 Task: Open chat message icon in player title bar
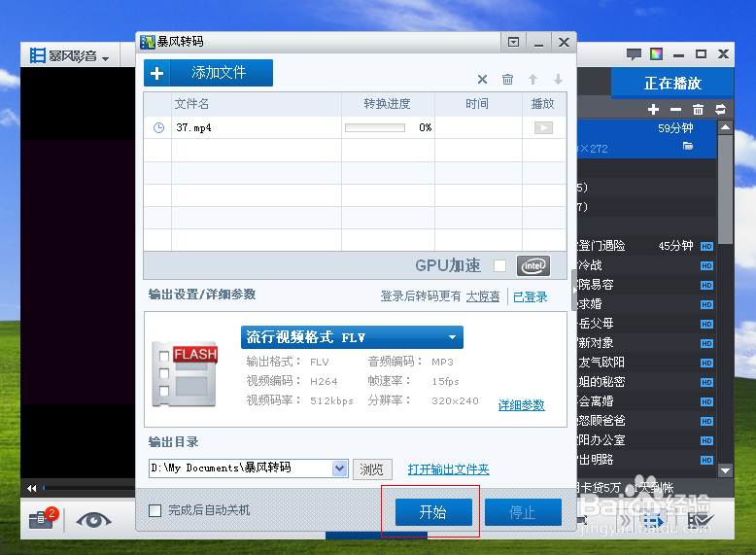coord(634,54)
